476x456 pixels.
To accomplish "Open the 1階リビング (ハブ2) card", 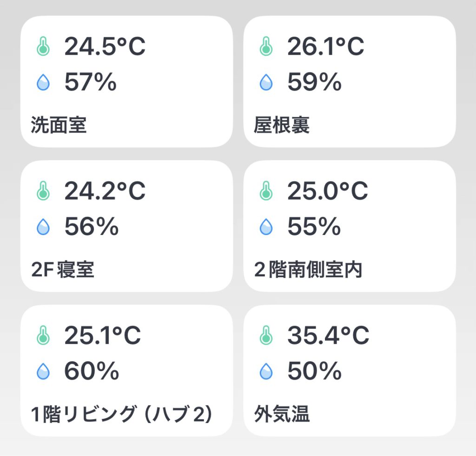I will click(x=126, y=371).
